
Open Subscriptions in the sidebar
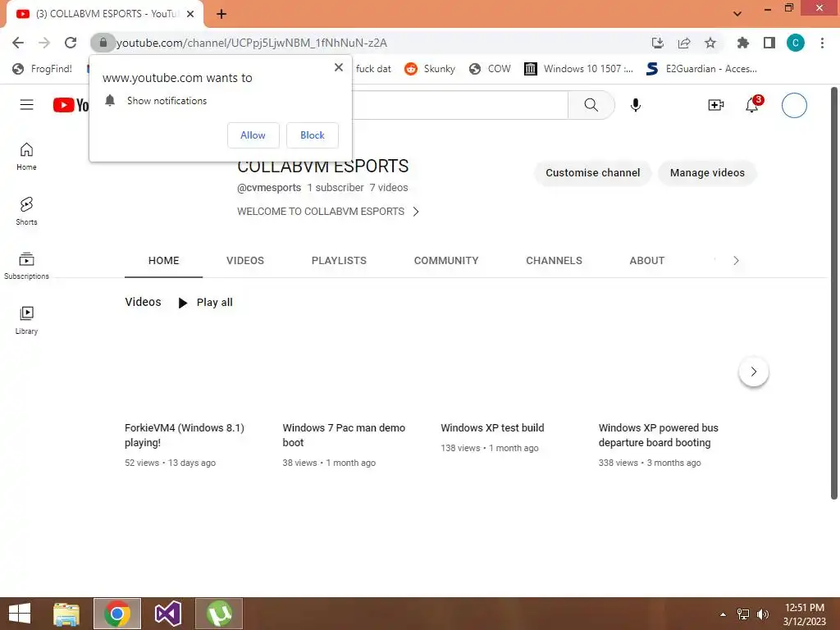[x=26, y=266]
